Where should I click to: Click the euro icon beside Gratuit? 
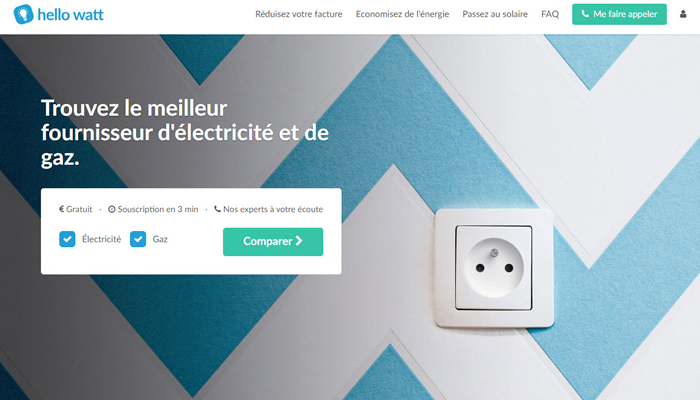tap(62, 209)
